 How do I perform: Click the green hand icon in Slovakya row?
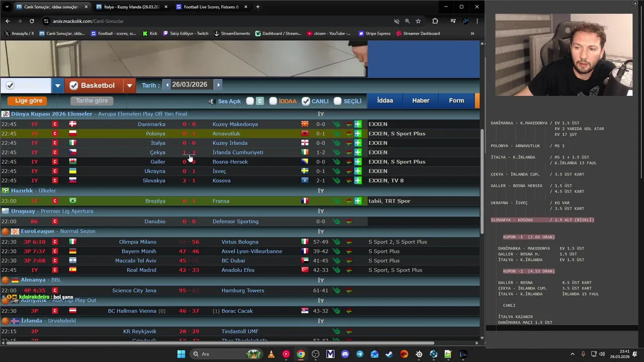point(336,180)
